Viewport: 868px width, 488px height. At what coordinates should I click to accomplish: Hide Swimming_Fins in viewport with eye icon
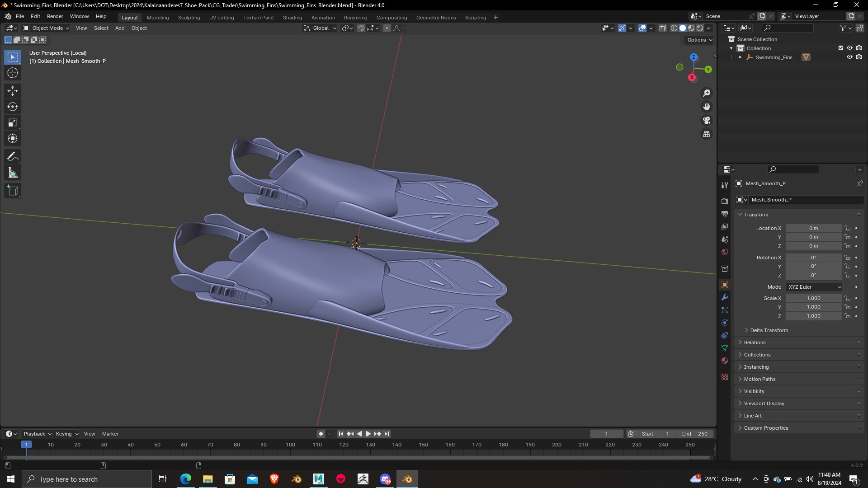pos(849,57)
